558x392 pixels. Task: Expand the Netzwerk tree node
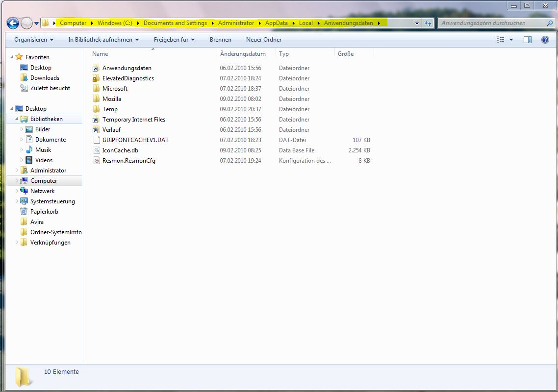point(17,191)
